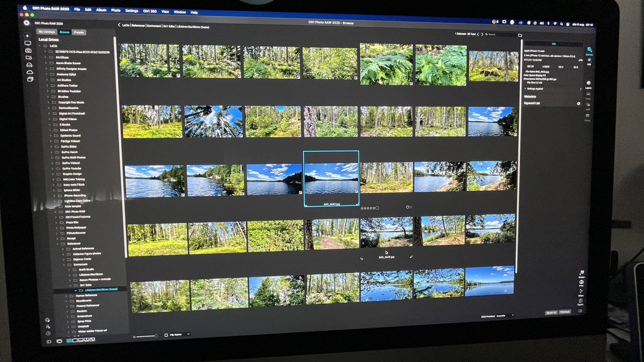Image resolution: width=644 pixels, height=362 pixels.
Task: Open the Settings menu
Action: [x=131, y=11]
